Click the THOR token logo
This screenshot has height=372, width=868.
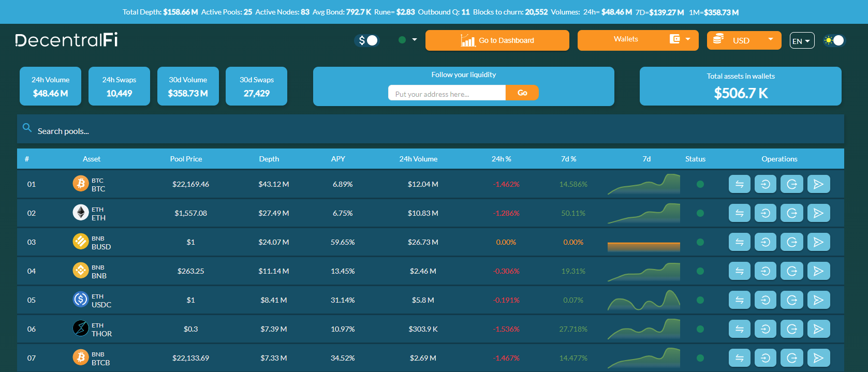click(81, 328)
